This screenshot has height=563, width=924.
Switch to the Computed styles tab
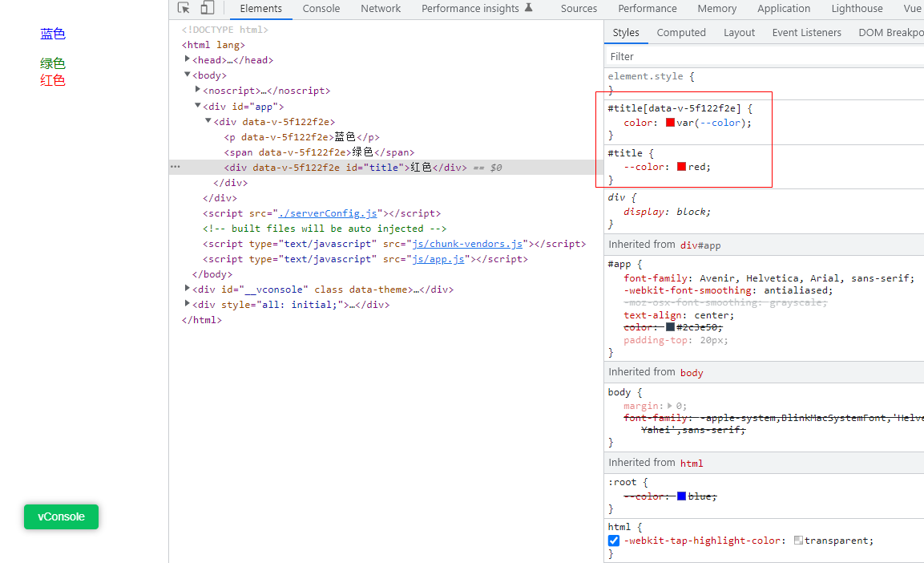[681, 32]
